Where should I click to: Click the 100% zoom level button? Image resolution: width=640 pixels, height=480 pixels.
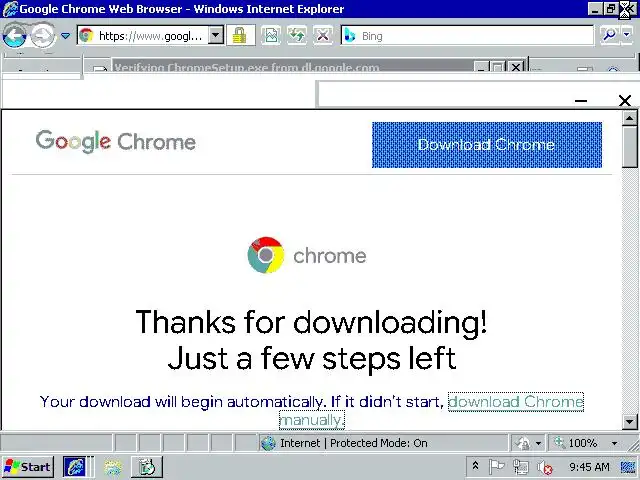[x=576, y=443]
